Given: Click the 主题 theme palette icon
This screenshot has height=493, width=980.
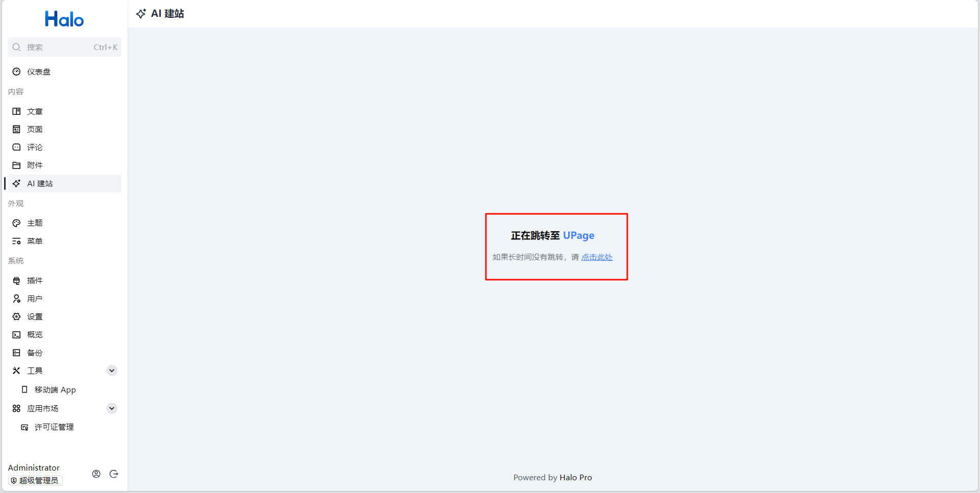Looking at the screenshot, I should [x=17, y=223].
